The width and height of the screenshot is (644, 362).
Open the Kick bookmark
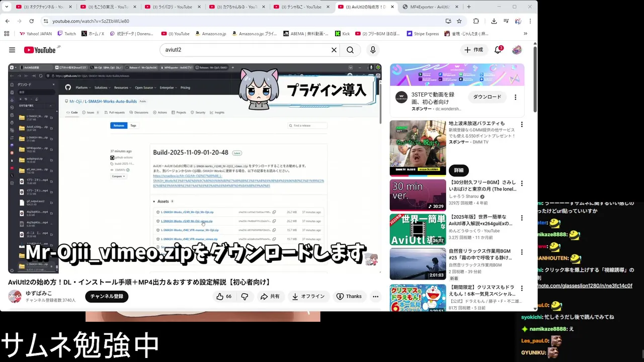tap(342, 34)
